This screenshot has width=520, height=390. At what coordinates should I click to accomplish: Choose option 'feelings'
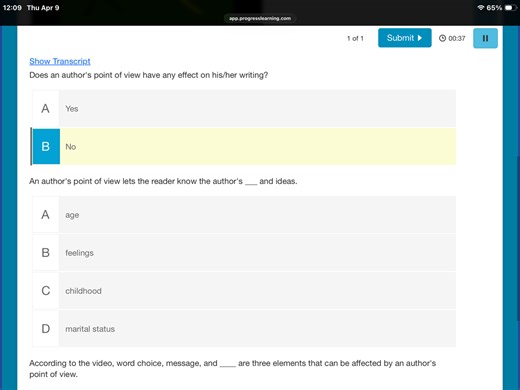(x=244, y=253)
